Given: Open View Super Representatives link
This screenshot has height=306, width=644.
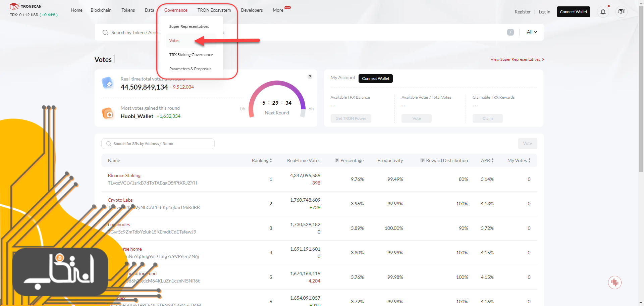Looking at the screenshot, I should (517, 59).
